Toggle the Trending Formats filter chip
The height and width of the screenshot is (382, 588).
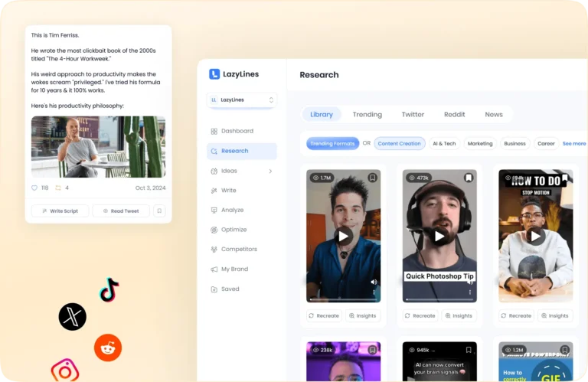pyautogui.click(x=332, y=144)
